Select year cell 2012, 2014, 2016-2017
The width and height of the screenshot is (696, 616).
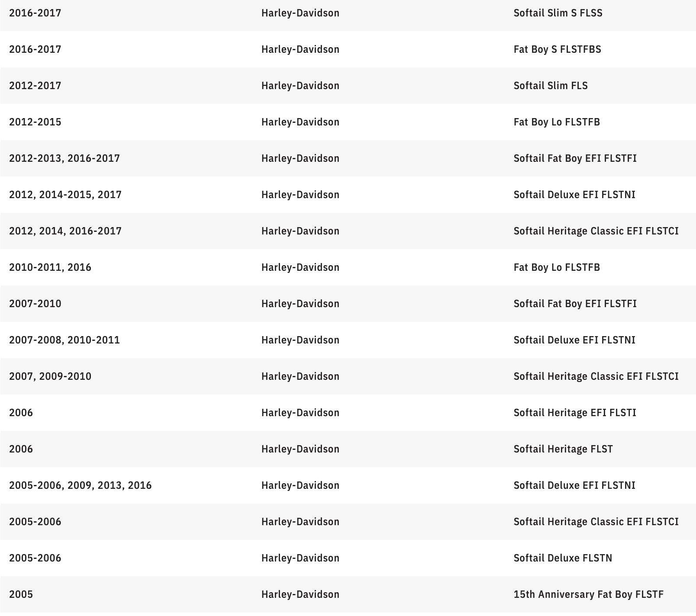(x=65, y=231)
